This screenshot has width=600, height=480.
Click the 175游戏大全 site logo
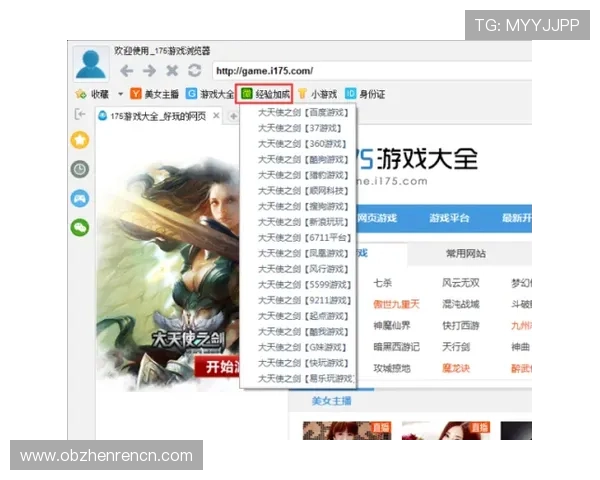coord(417,165)
